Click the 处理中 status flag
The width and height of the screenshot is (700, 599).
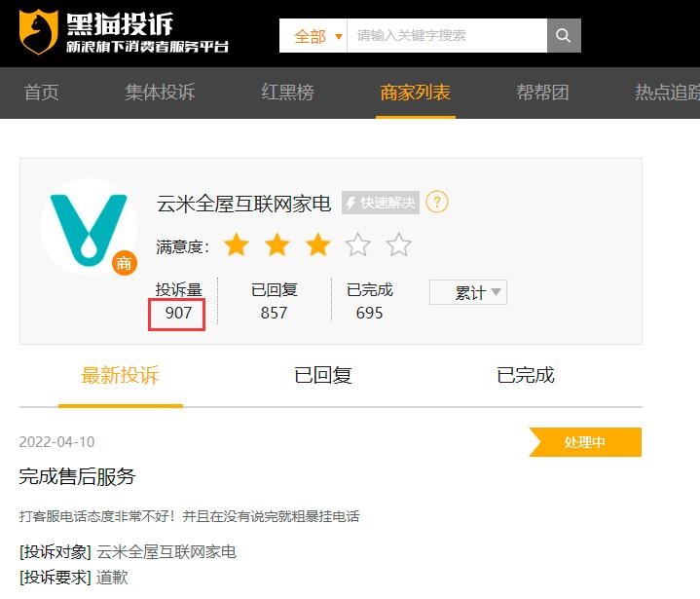[x=585, y=442]
